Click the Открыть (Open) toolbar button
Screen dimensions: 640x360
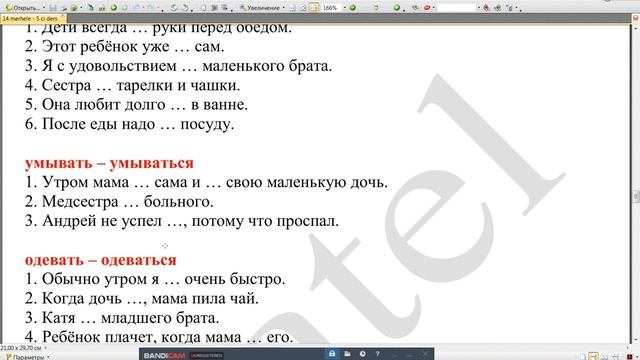[23, 8]
